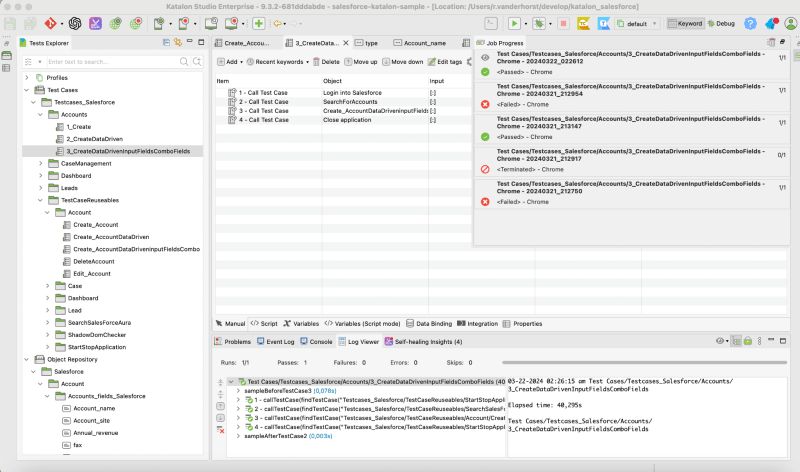Click the yellow back navigation arrow

coord(277,23)
